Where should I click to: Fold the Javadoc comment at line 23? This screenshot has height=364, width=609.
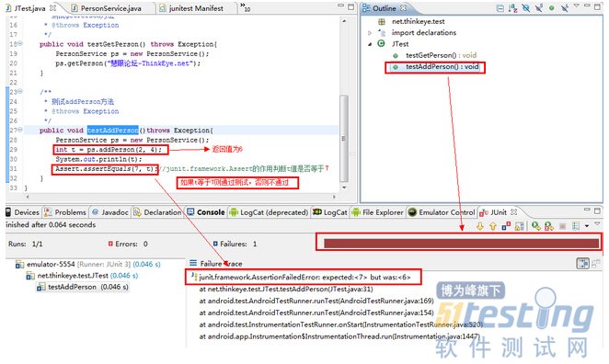20,91
